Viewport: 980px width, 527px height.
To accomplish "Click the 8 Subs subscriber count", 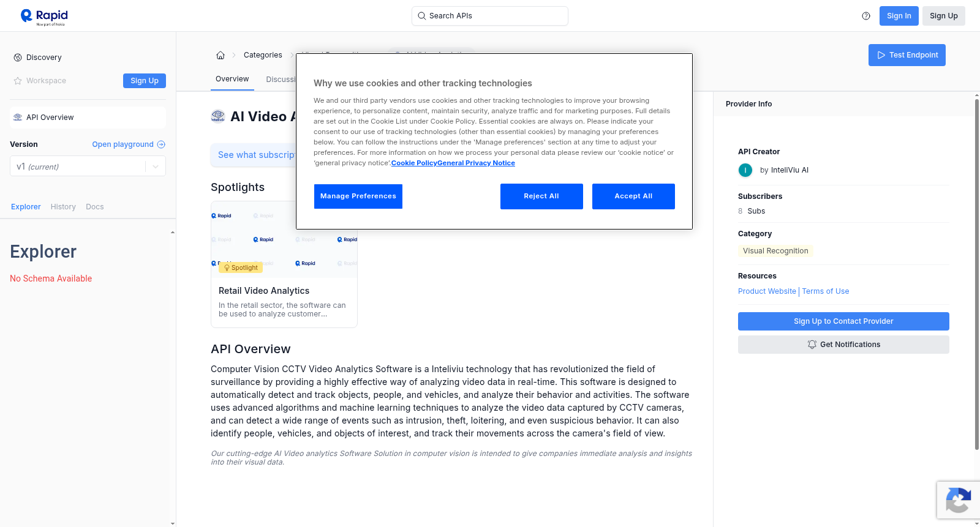I will coord(752,211).
